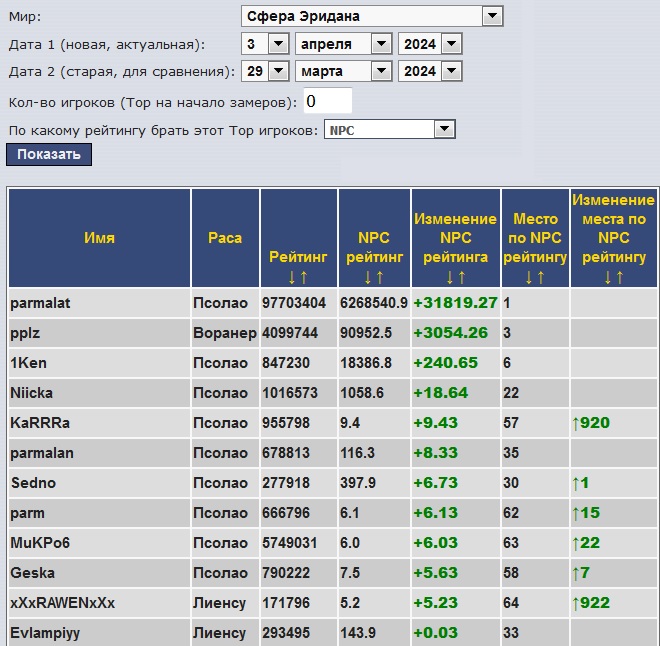Sort NPC рейтинг column with down arrow

(x=368, y=277)
